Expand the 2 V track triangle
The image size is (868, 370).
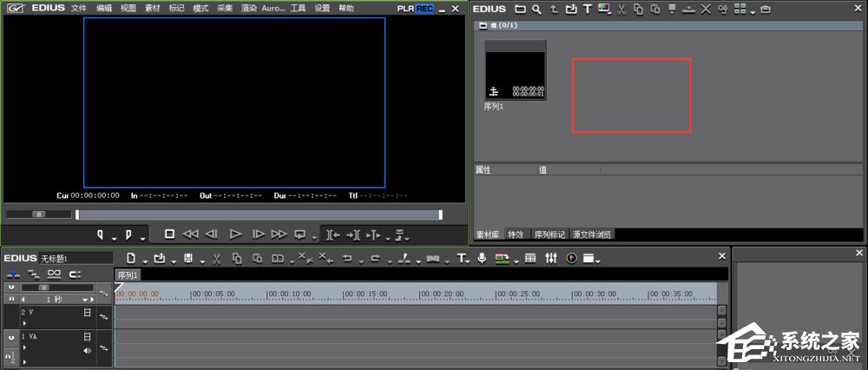[24, 323]
